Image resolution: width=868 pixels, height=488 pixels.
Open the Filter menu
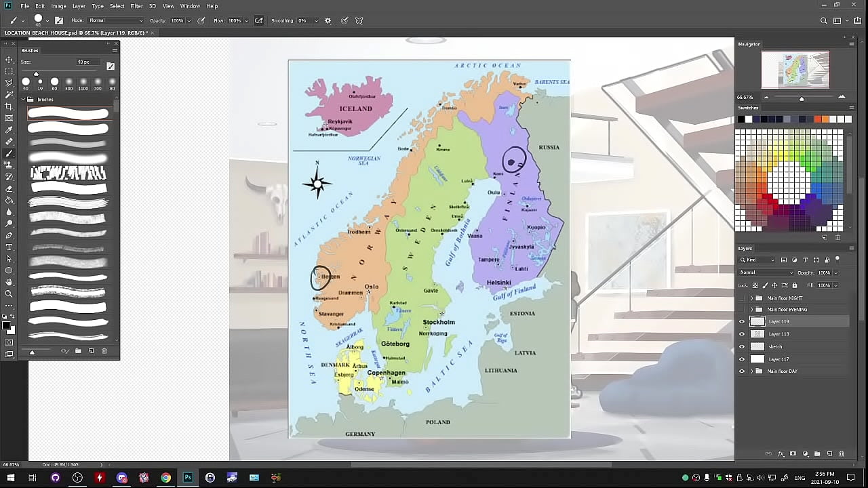[x=136, y=6]
